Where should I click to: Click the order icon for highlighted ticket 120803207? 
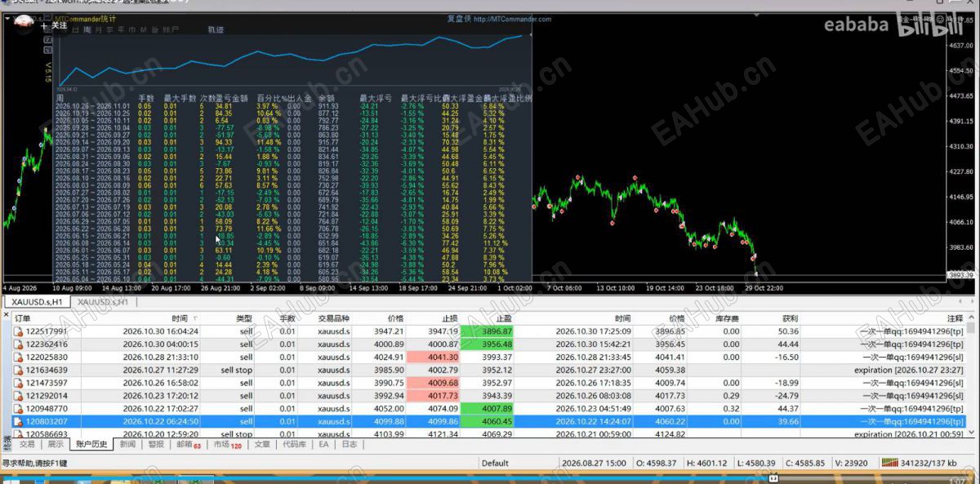[18, 422]
